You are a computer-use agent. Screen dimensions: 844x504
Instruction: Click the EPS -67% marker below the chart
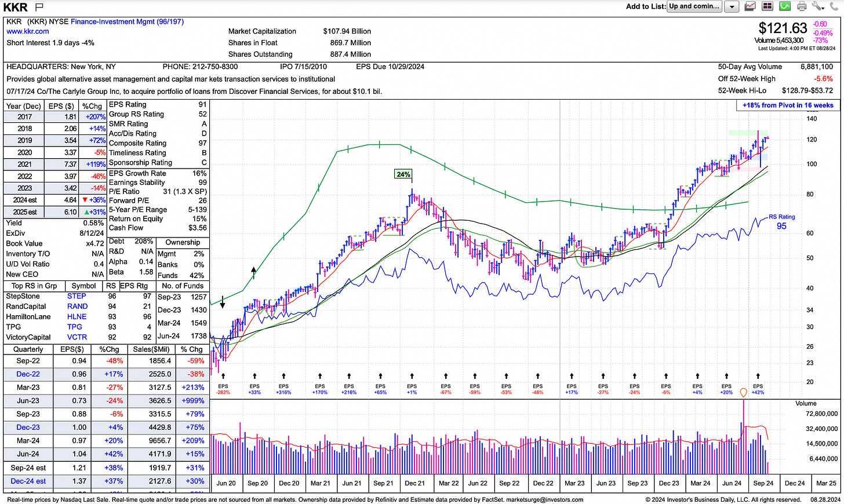point(446,389)
